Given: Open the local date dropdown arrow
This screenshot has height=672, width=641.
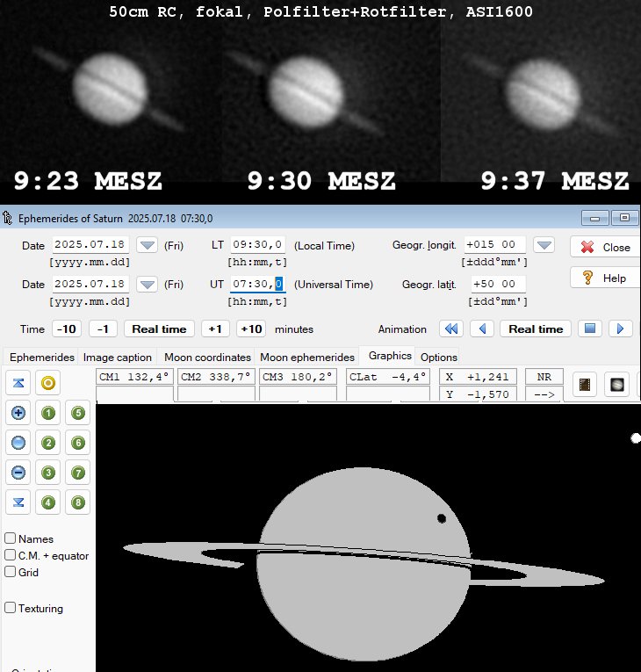Looking at the screenshot, I should (148, 245).
